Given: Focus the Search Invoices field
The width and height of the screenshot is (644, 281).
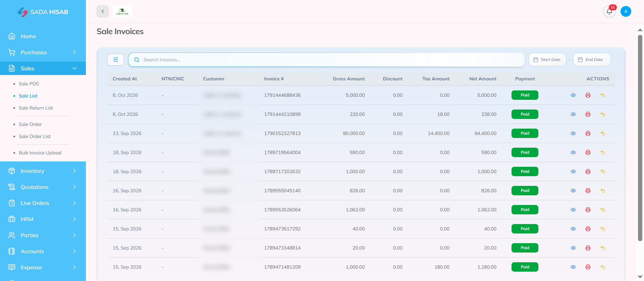Looking at the screenshot, I should point(326,60).
